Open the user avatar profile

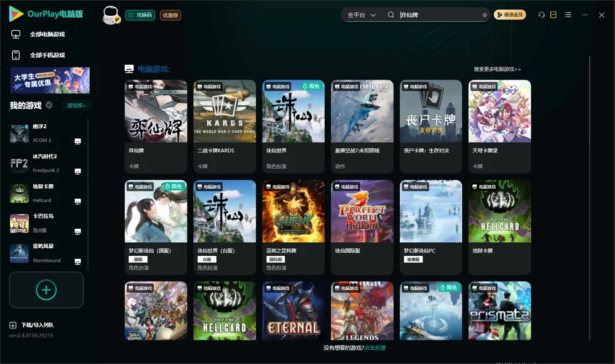111,15
